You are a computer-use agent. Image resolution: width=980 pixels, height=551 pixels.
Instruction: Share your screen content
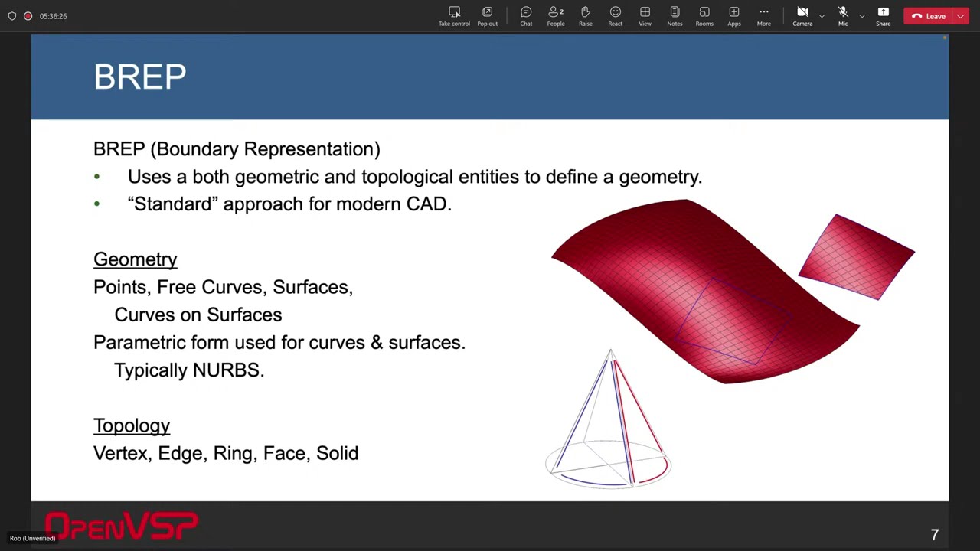[x=884, y=16]
